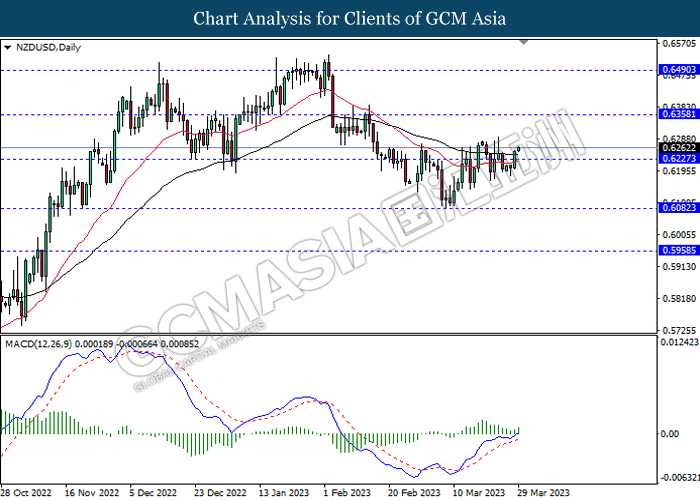Click the NZDUSD,Daily dropdown triangle

[7, 47]
